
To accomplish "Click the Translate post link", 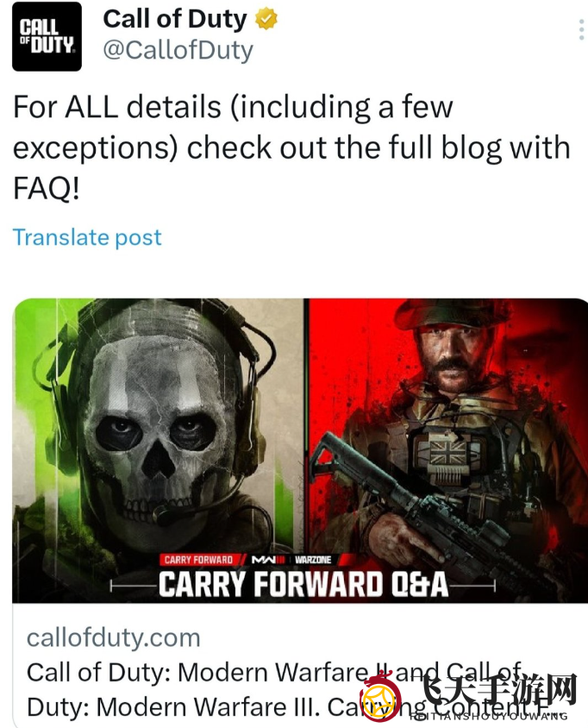I will (x=87, y=237).
